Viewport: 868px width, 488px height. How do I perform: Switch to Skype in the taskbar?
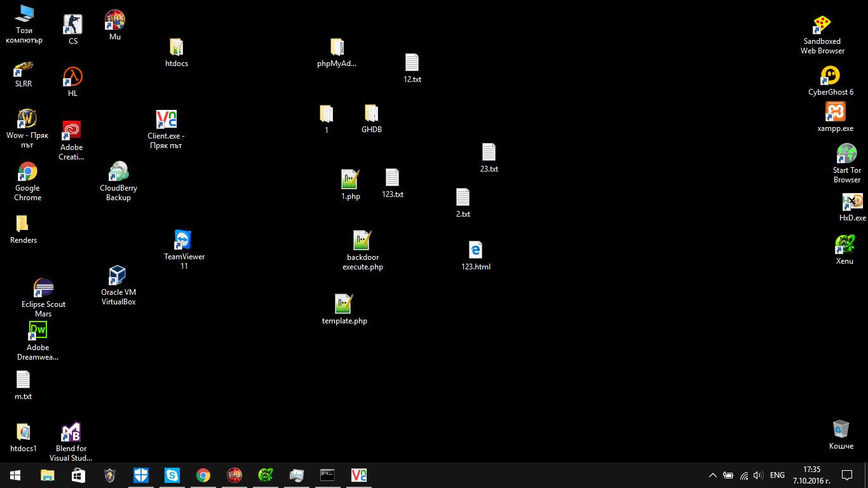[x=172, y=475]
